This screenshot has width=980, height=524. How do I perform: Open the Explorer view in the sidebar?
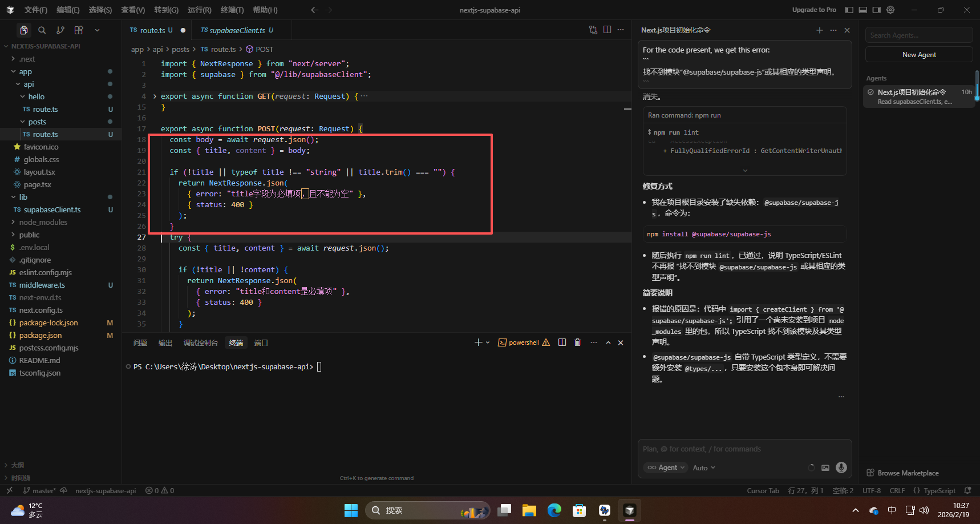pos(24,30)
